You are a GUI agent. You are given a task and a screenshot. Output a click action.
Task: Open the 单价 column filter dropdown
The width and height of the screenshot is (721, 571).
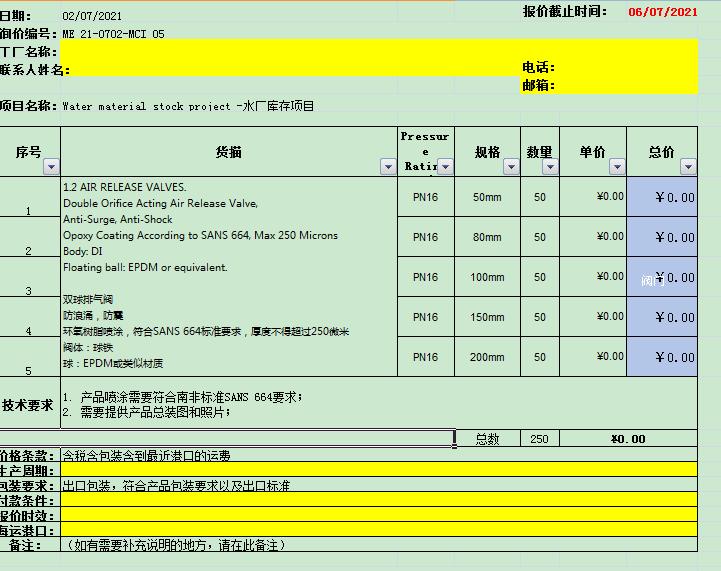point(617,167)
